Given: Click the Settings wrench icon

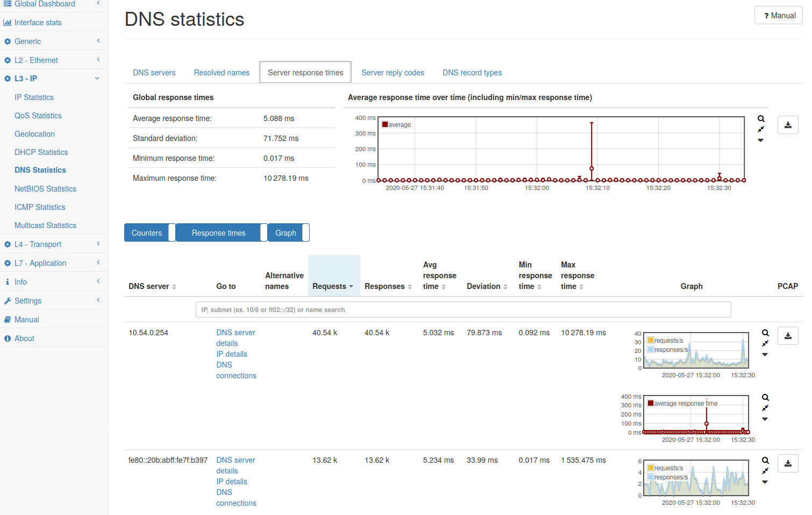Looking at the screenshot, I should coord(8,301).
